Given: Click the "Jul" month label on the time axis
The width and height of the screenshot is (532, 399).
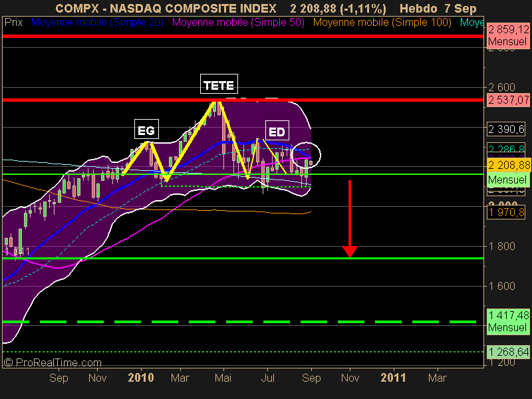Looking at the screenshot, I should (x=267, y=378).
